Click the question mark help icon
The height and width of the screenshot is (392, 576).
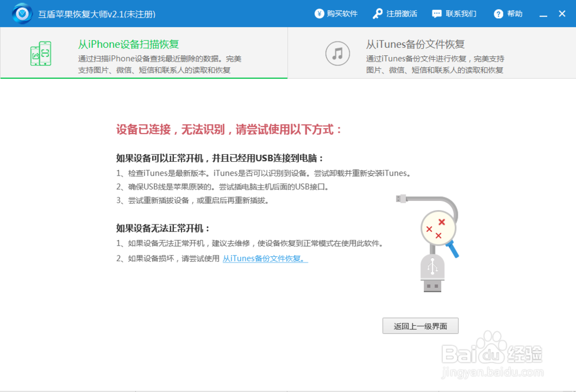[x=498, y=14]
